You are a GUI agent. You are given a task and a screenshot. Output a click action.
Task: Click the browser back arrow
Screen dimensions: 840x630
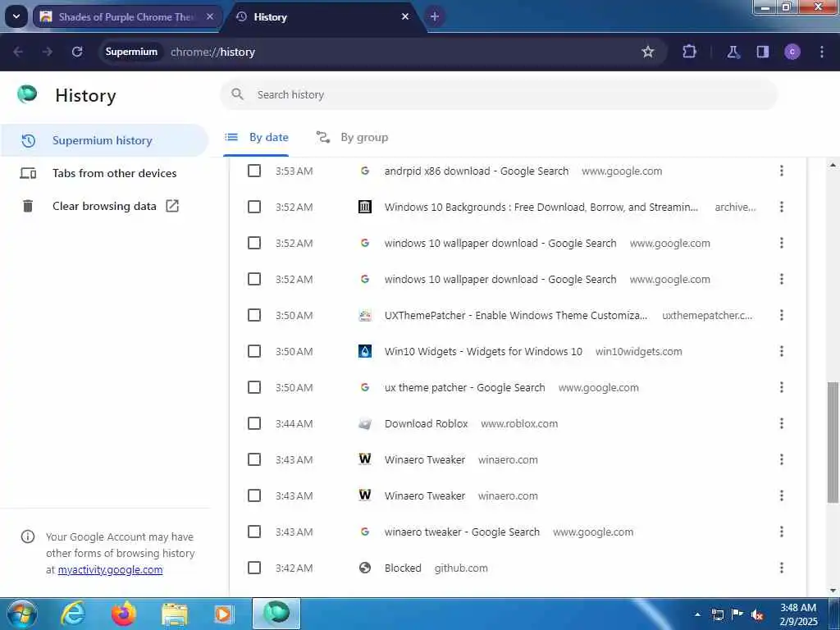[18, 52]
